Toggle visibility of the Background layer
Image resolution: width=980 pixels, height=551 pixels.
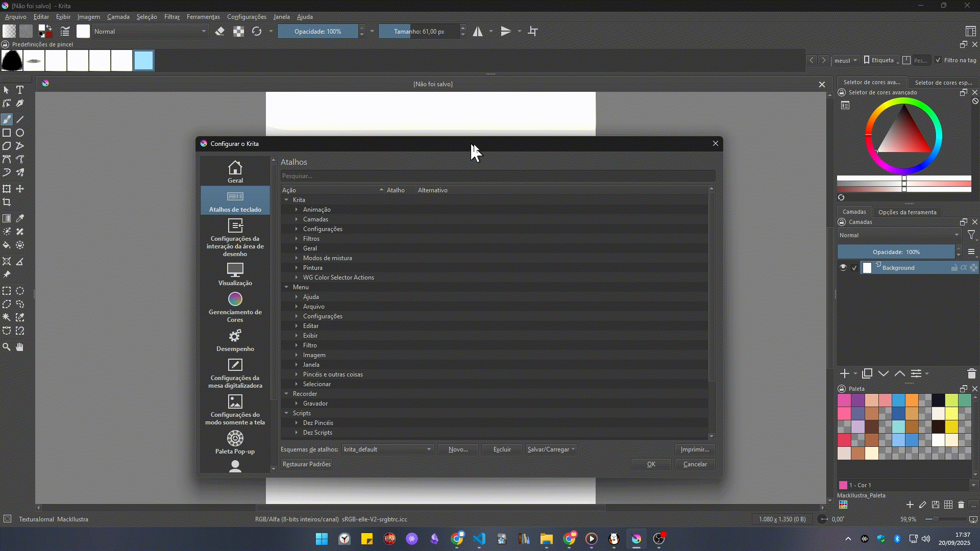tap(843, 267)
